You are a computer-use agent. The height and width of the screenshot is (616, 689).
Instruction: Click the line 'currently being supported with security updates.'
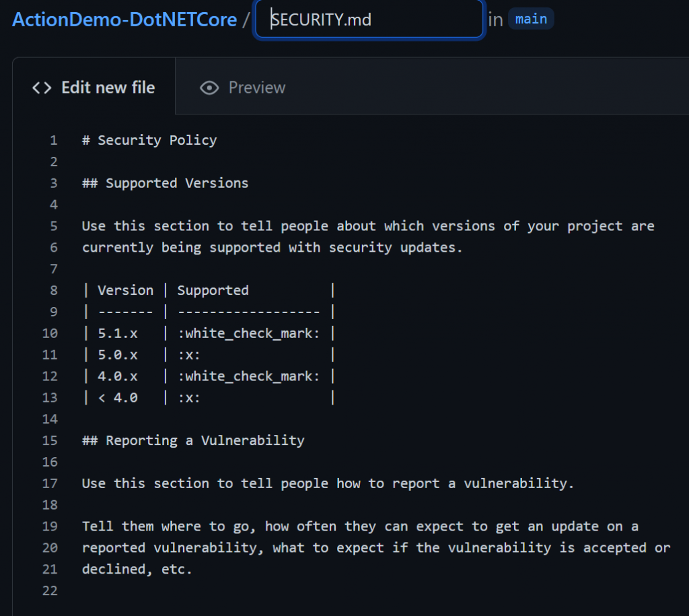point(273,248)
